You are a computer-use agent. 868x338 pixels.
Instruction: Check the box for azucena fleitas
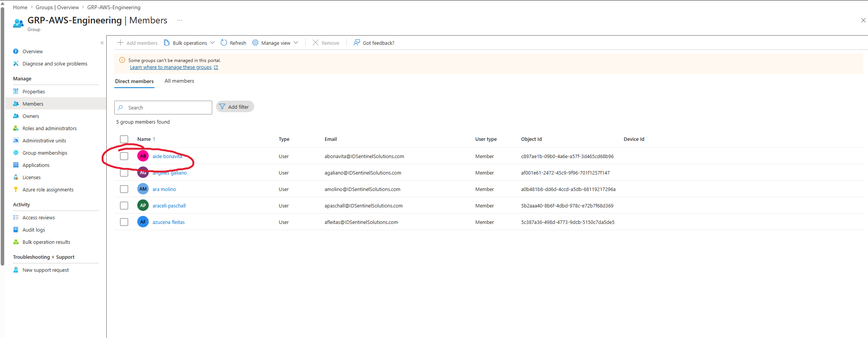point(124,222)
